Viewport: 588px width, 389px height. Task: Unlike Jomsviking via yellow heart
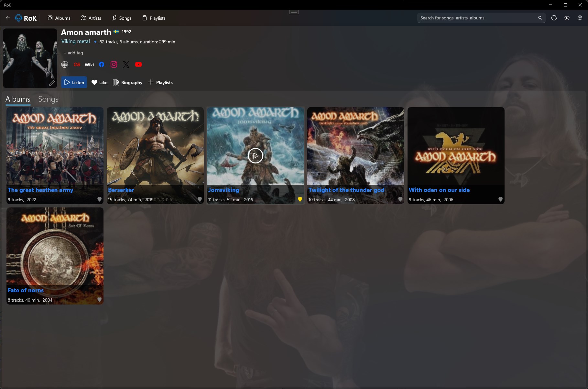point(300,199)
